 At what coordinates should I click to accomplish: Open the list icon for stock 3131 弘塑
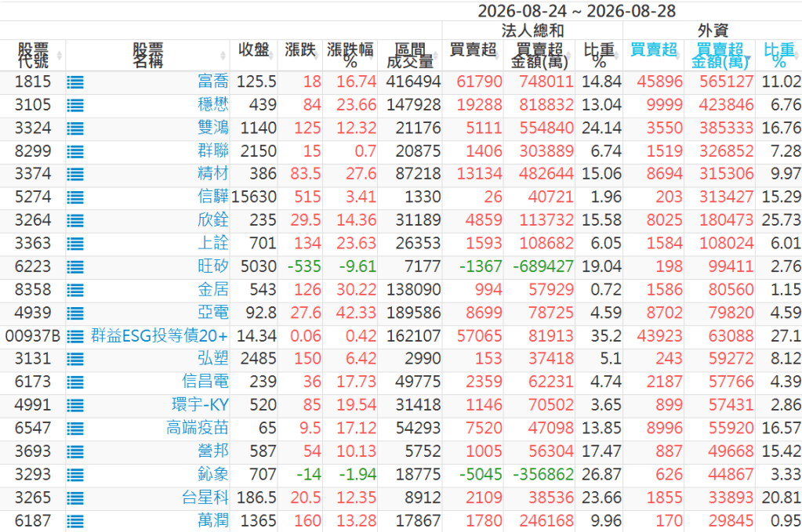click(x=75, y=360)
